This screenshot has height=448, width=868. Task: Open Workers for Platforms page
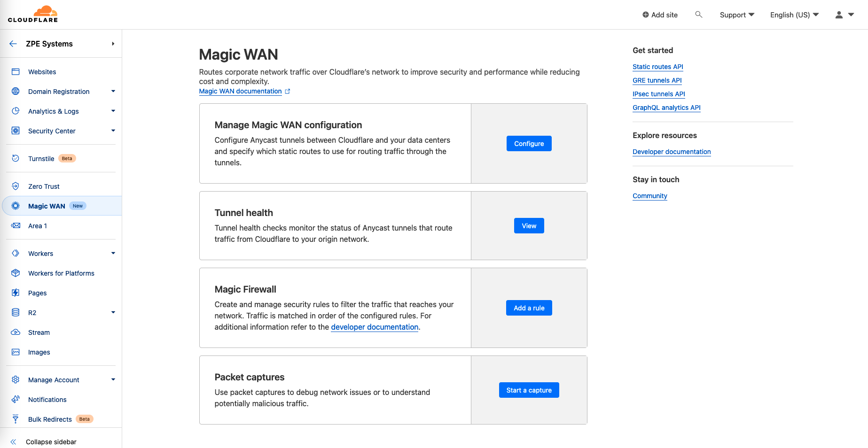point(61,273)
